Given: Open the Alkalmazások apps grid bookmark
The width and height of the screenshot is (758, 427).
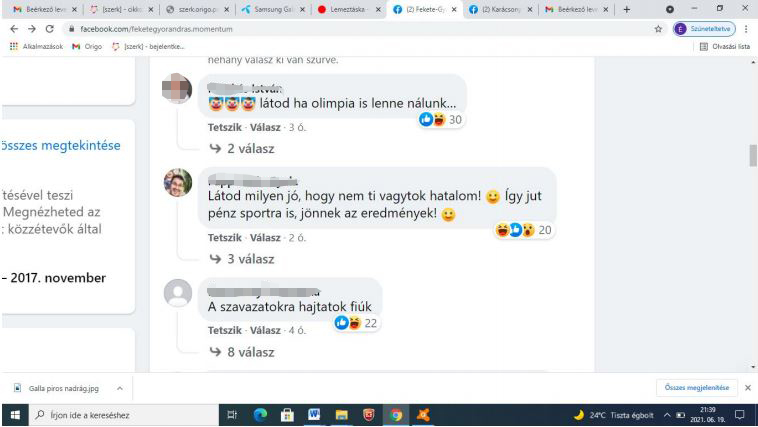Looking at the screenshot, I should click(x=36, y=46).
